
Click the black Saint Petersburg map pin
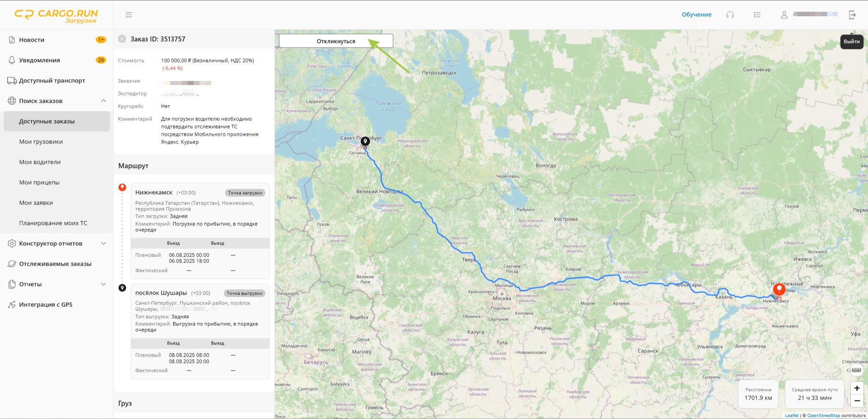click(x=365, y=142)
